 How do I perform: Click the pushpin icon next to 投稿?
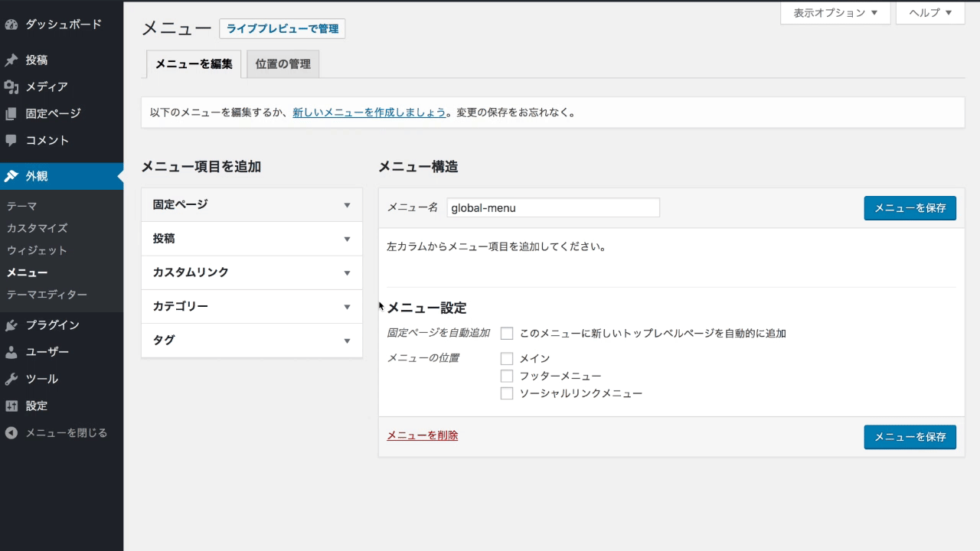[11, 60]
